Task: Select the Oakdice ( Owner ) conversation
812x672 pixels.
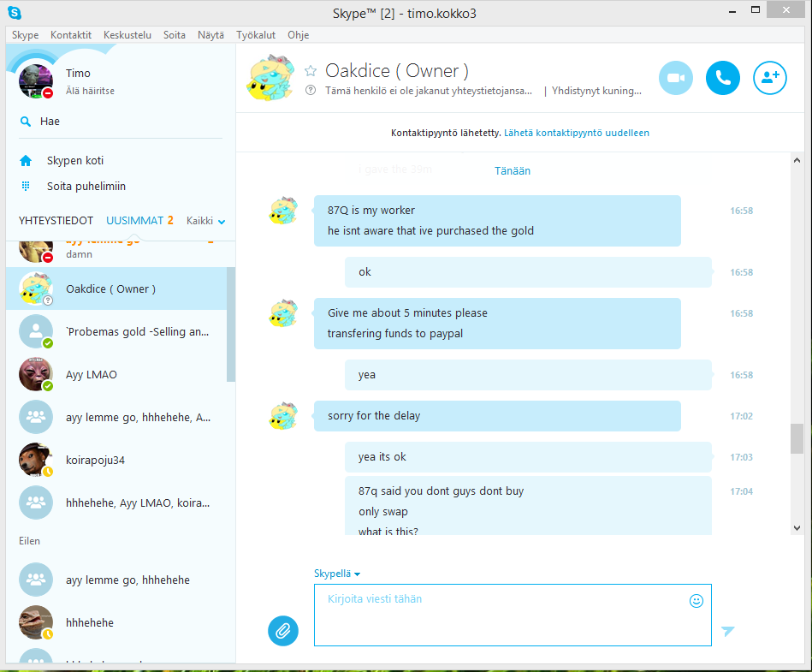Action: coord(116,288)
